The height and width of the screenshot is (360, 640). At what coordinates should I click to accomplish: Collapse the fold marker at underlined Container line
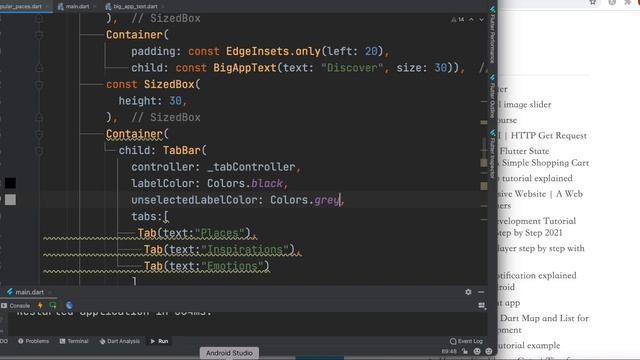[x=39, y=134]
